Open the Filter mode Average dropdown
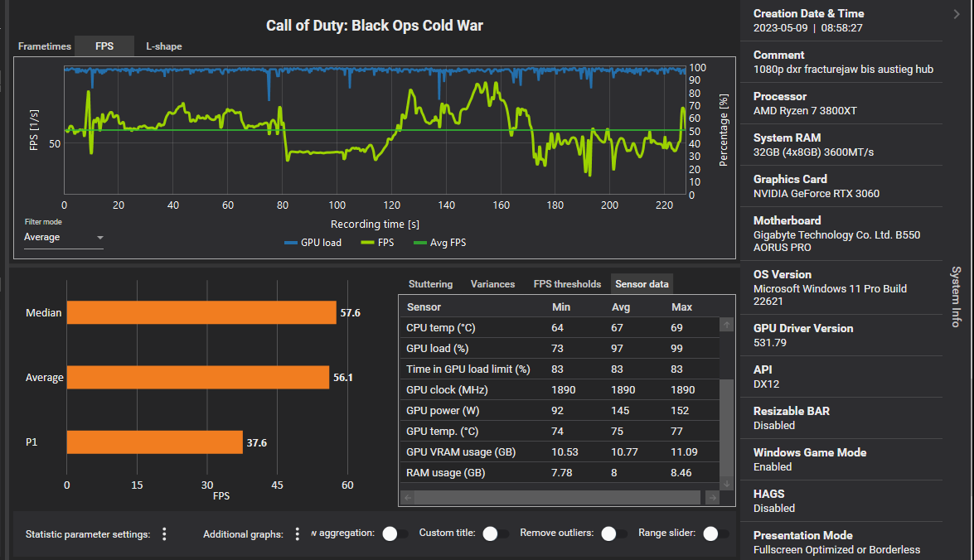 [63, 237]
